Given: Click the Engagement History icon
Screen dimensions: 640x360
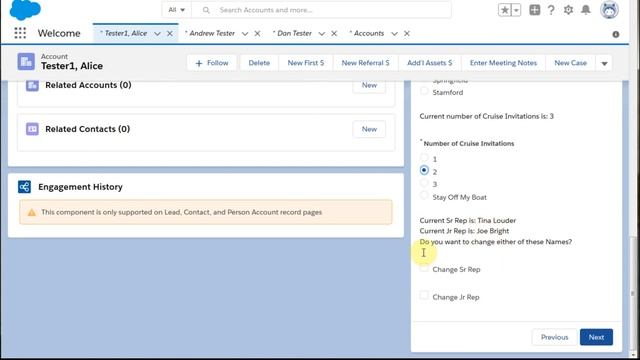Looking at the screenshot, I should [24, 187].
